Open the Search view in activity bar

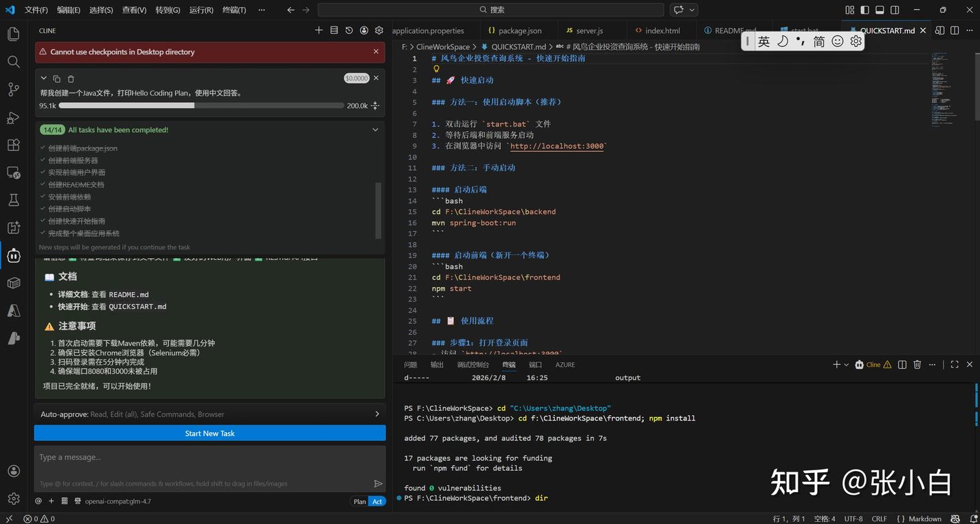[x=14, y=62]
